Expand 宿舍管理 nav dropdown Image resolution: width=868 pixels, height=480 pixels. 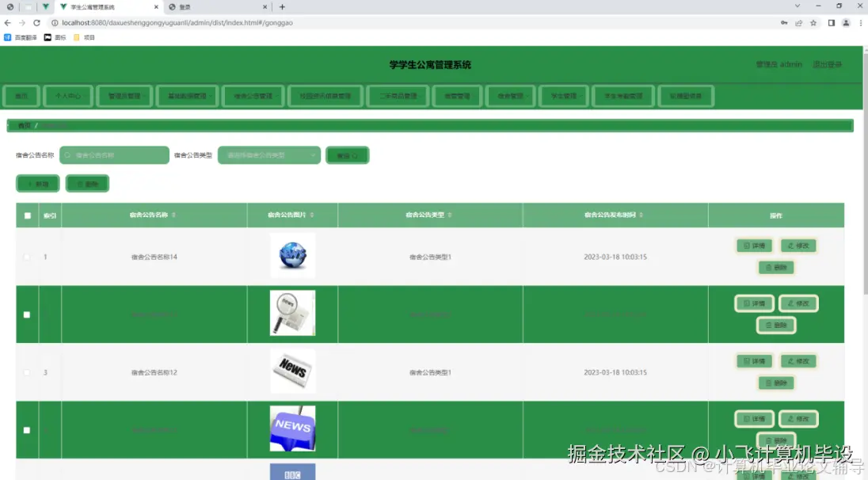pos(510,97)
